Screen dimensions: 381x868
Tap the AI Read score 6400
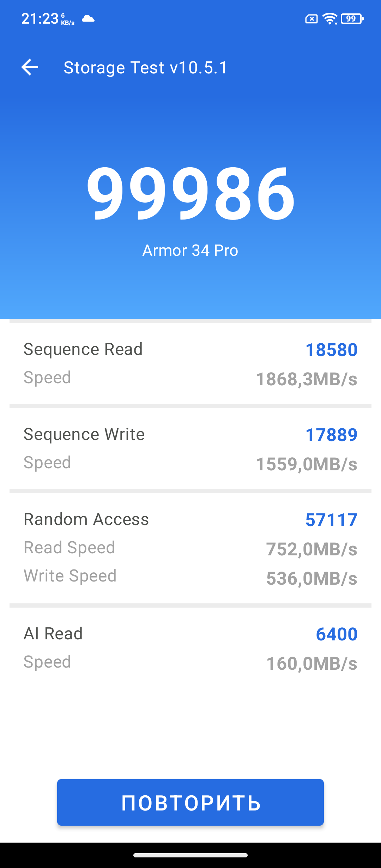click(337, 634)
